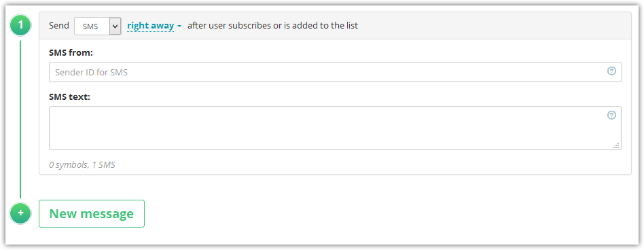The height and width of the screenshot is (250, 644).
Task: Click blank panel area beside symbol counter
Action: (x=370, y=165)
